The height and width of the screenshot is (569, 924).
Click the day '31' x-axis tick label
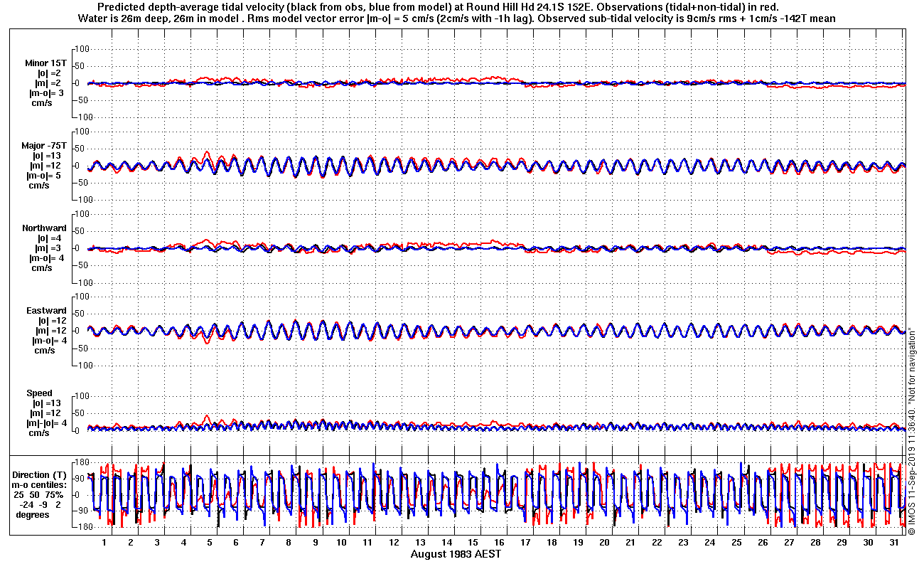(894, 543)
